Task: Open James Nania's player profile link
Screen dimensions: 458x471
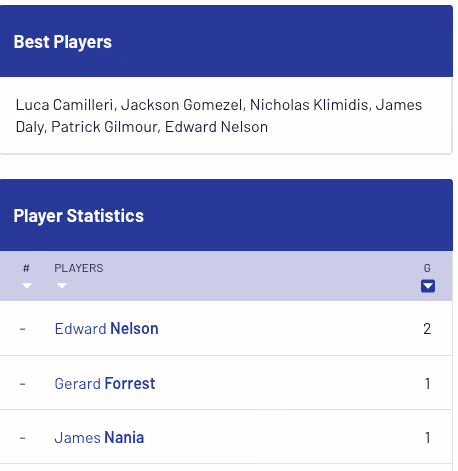Action: 99,438
